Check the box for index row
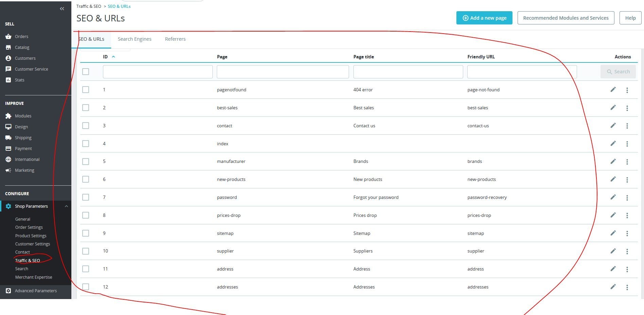The width and height of the screenshot is (644, 315). [86, 144]
